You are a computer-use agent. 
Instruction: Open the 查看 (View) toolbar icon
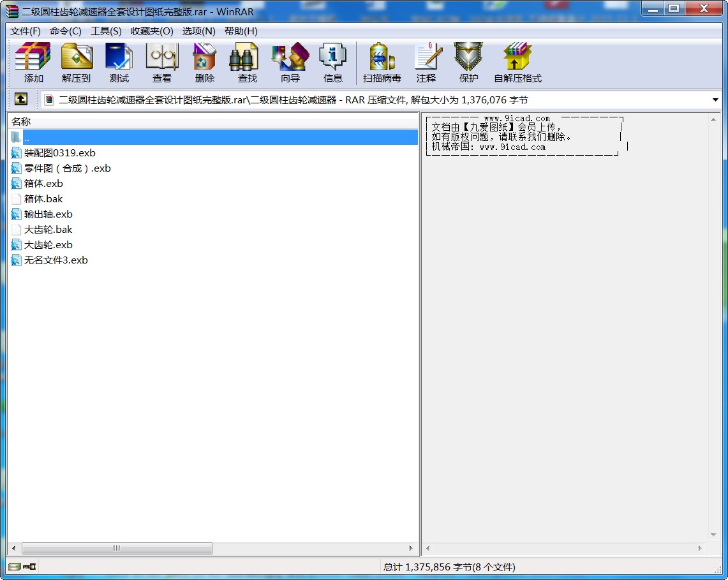click(162, 63)
